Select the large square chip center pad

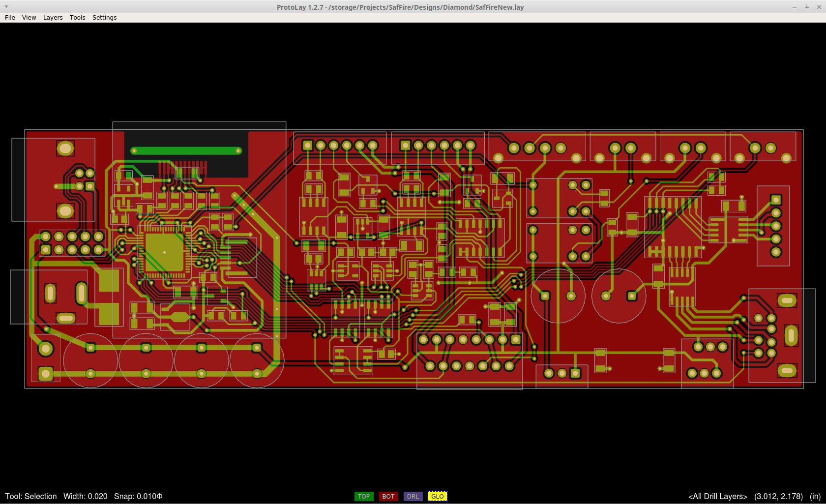tap(164, 252)
